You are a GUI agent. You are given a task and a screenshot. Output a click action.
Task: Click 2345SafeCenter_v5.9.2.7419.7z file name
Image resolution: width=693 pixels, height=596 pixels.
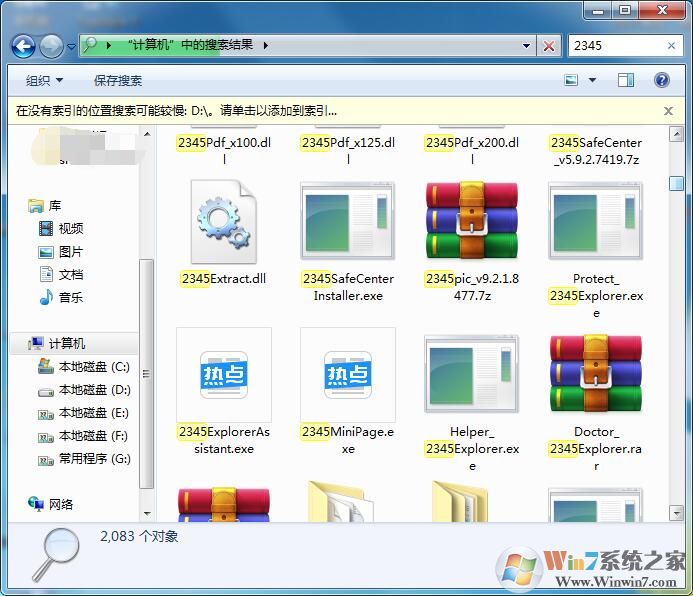point(596,151)
